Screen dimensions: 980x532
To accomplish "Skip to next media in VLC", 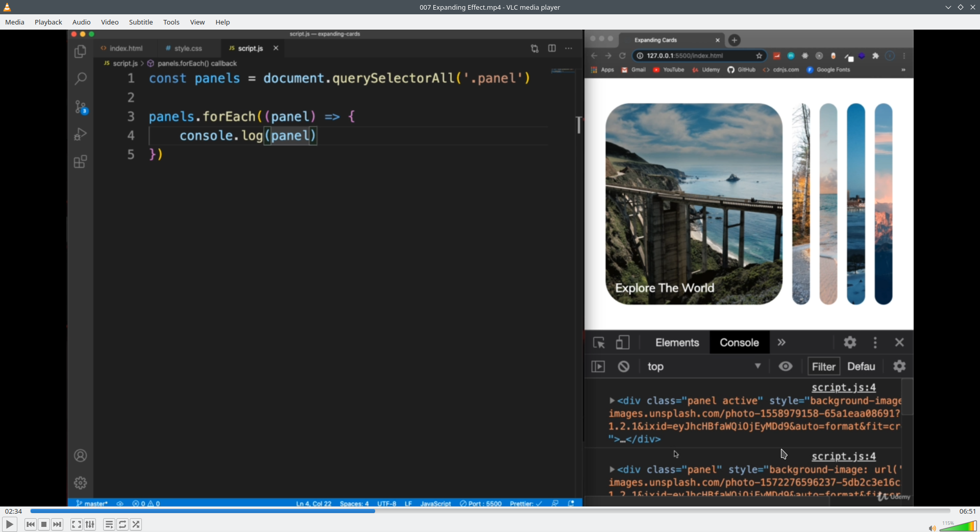I will [x=57, y=524].
